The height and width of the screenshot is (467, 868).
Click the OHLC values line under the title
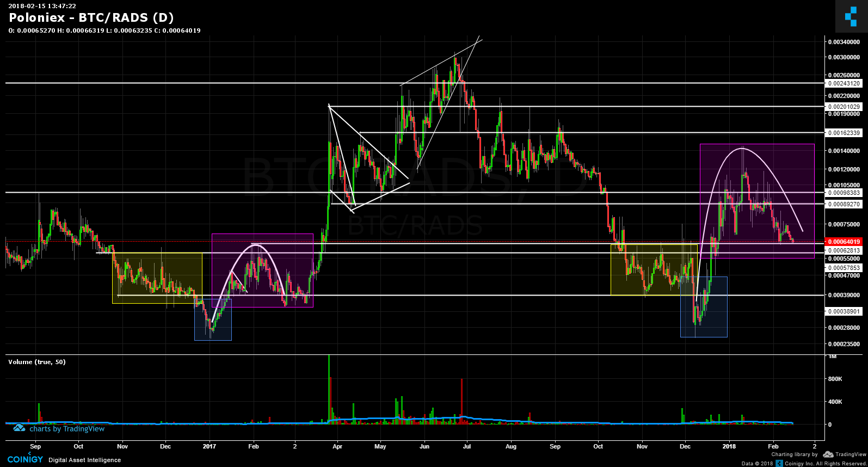click(104, 30)
